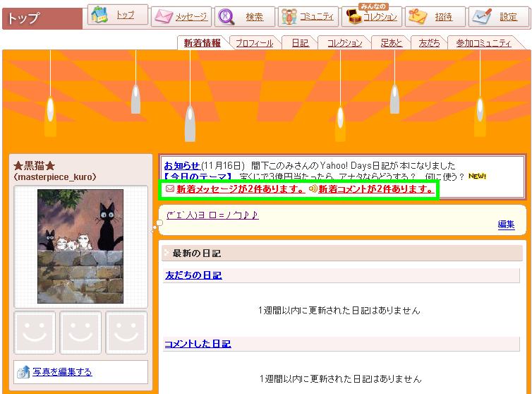Open the 今日のテーマ link
The height and width of the screenshot is (394, 532).
click(198, 177)
